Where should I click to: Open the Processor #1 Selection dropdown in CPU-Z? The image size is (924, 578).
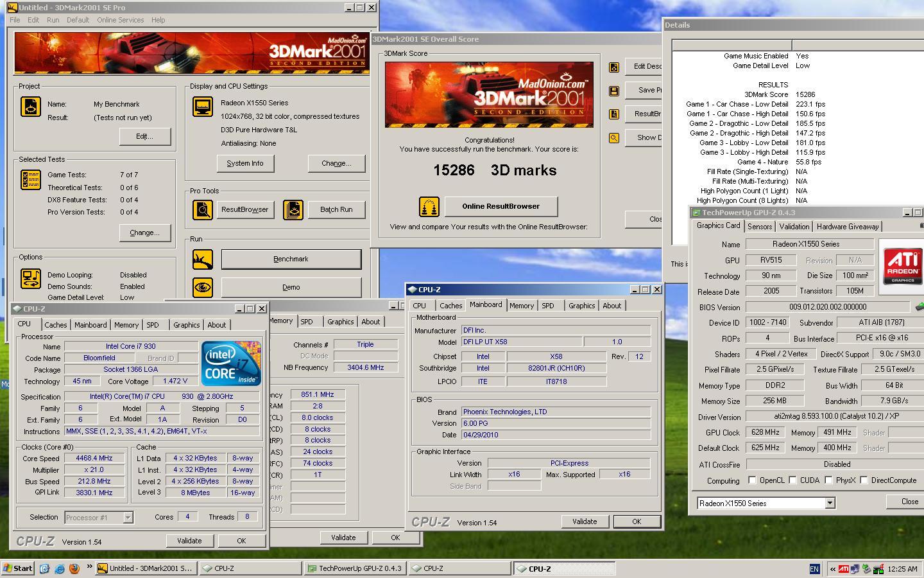128,517
